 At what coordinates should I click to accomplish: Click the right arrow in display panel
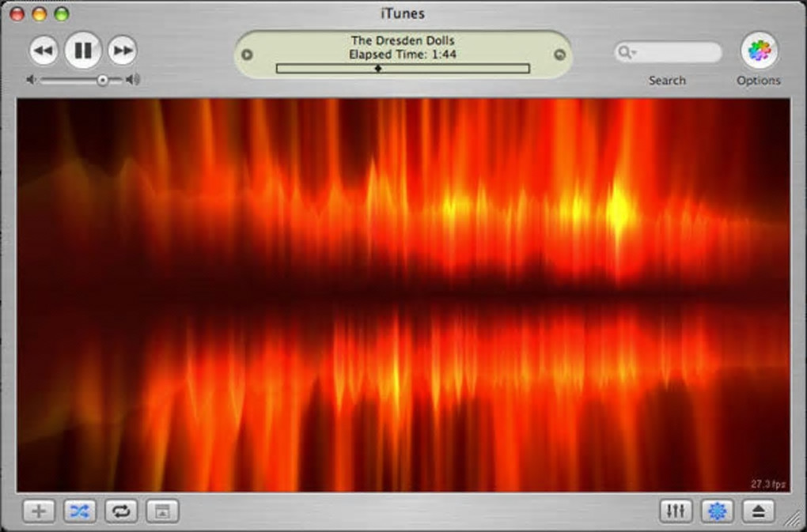(559, 55)
